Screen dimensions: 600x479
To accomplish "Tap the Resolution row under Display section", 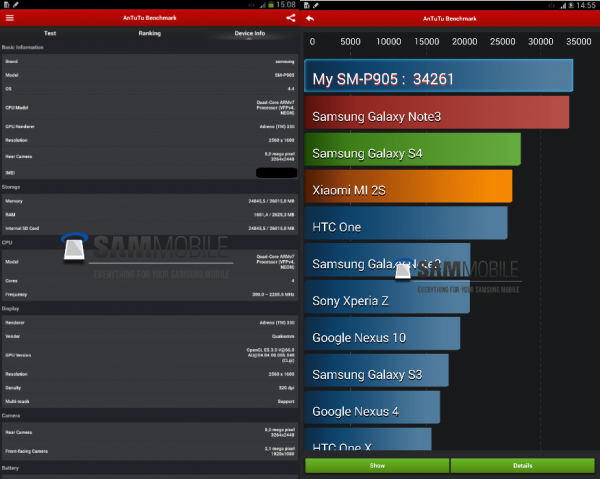I will (x=150, y=374).
